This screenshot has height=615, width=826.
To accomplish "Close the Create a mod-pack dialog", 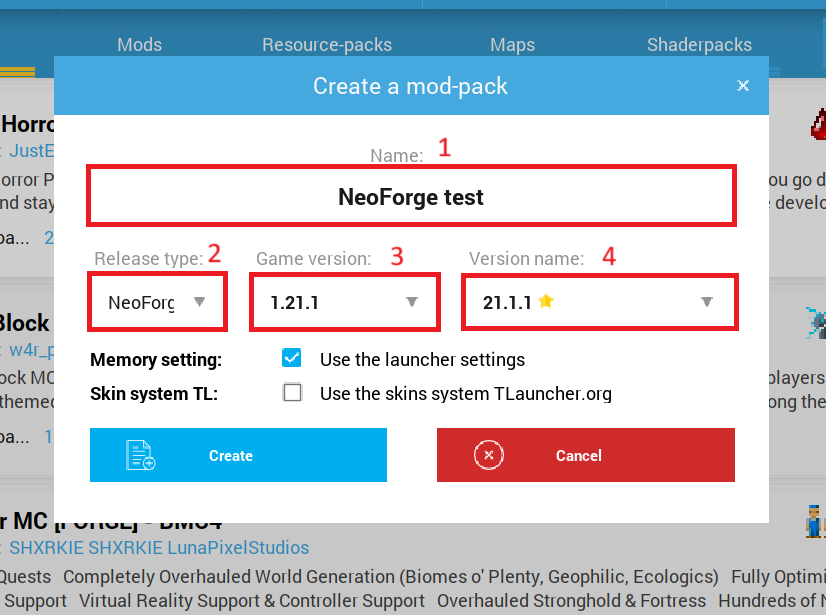I will tap(743, 86).
